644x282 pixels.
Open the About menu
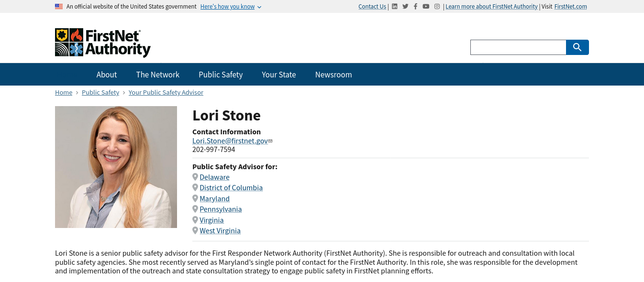107,75
